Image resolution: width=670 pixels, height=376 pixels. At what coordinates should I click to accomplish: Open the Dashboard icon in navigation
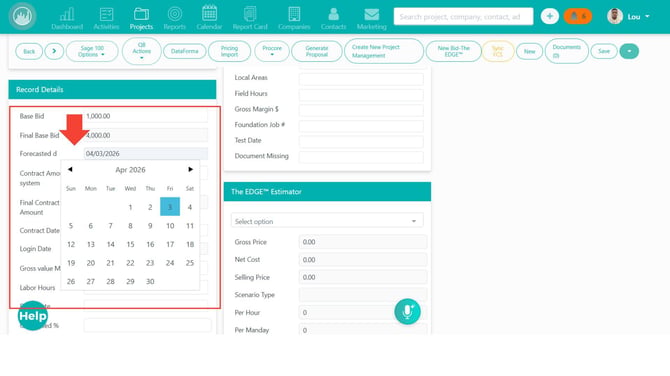click(67, 14)
